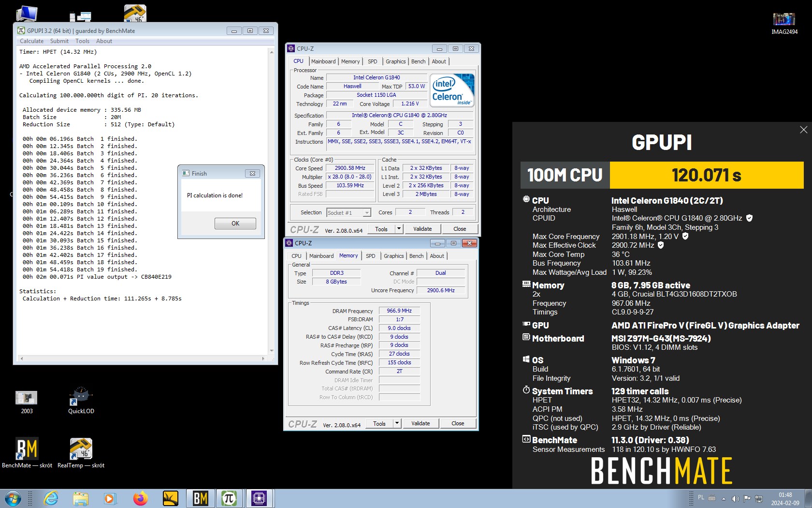Click Validate in upper CPU-Z window

point(422,229)
